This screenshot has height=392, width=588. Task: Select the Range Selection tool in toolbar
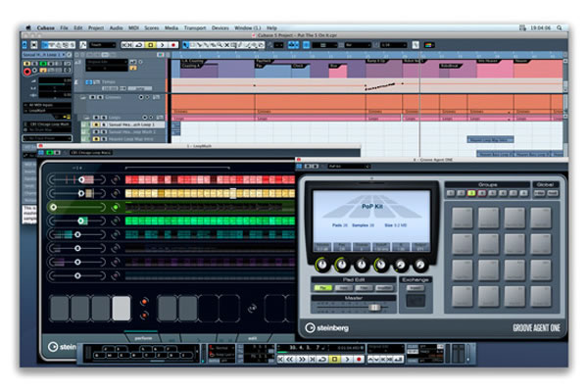coord(193,45)
